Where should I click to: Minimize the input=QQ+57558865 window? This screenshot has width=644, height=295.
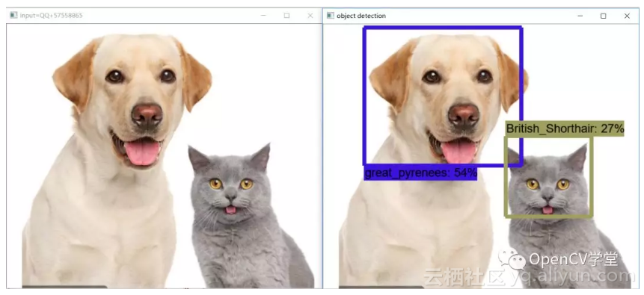pos(263,16)
